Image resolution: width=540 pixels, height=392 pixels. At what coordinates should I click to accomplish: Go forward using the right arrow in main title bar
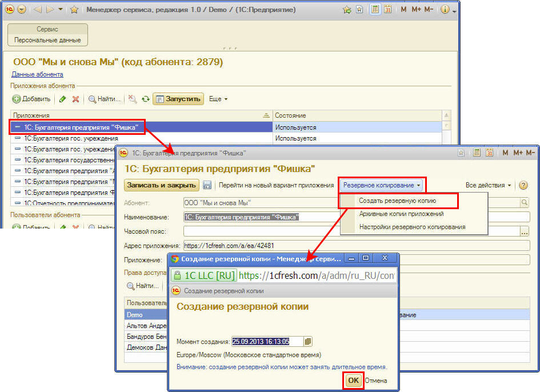click(50, 10)
